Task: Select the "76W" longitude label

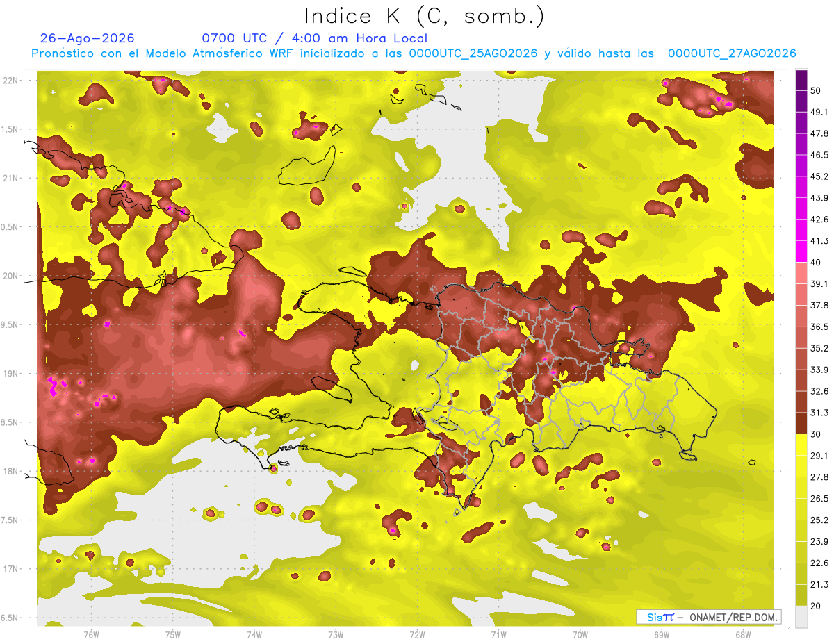Action: pyautogui.click(x=91, y=634)
